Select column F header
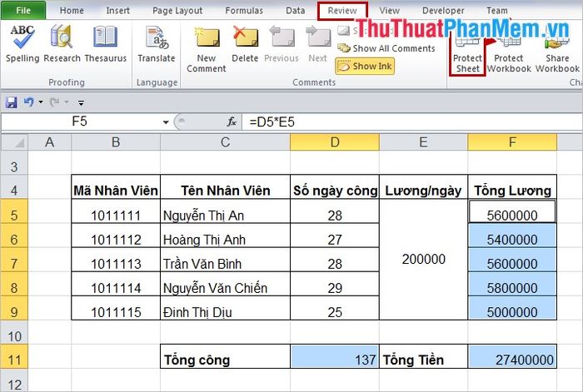This screenshot has width=583, height=392. point(512,142)
